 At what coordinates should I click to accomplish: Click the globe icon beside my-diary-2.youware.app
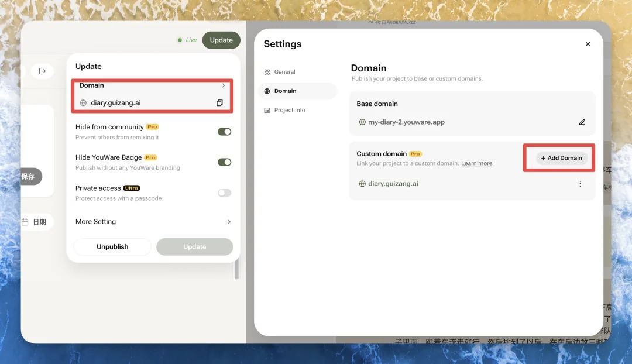[362, 122]
